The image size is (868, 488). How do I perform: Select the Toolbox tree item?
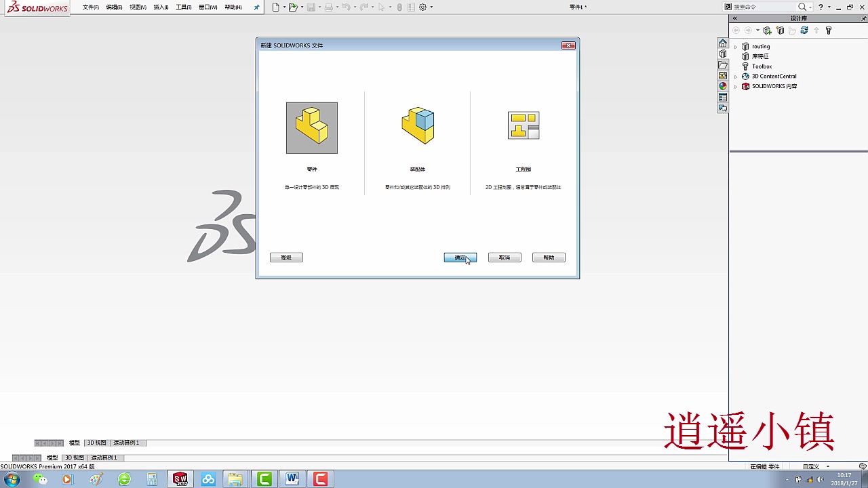pos(762,66)
